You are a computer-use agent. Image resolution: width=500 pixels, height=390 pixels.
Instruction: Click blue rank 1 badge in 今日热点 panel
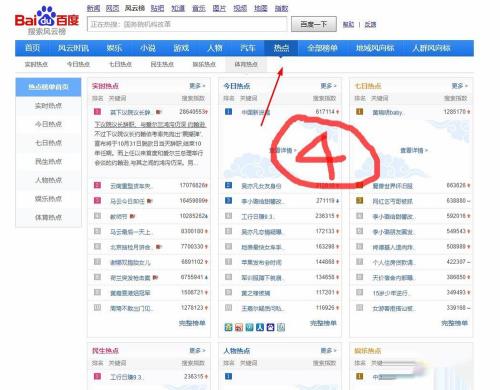228,112
